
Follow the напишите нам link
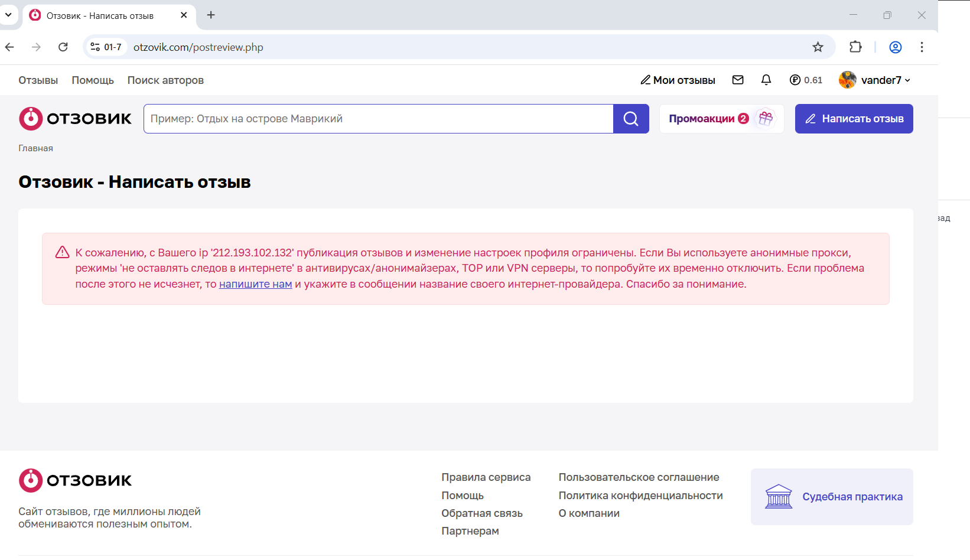coord(255,284)
